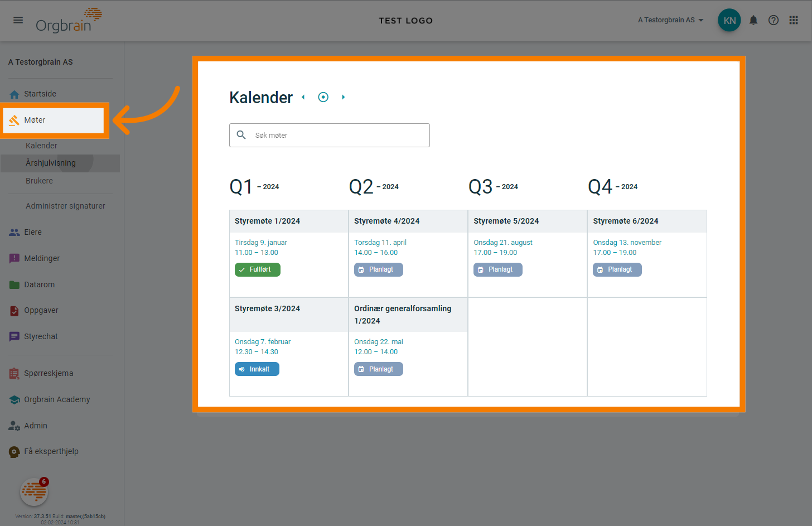Screen dimensions: 812x526
Task: Open the Styremøte 1/2024 meeting card
Action: 267,221
